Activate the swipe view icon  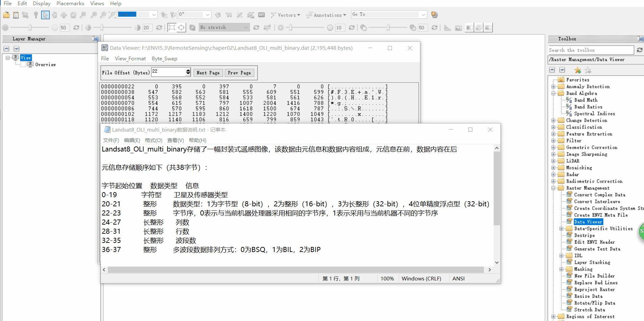[488, 28]
